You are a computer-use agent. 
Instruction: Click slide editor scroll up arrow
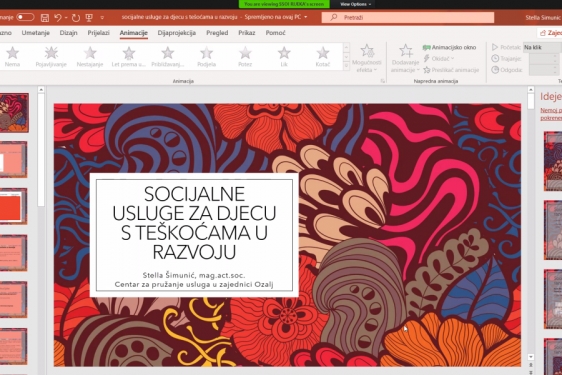pyautogui.click(x=531, y=90)
